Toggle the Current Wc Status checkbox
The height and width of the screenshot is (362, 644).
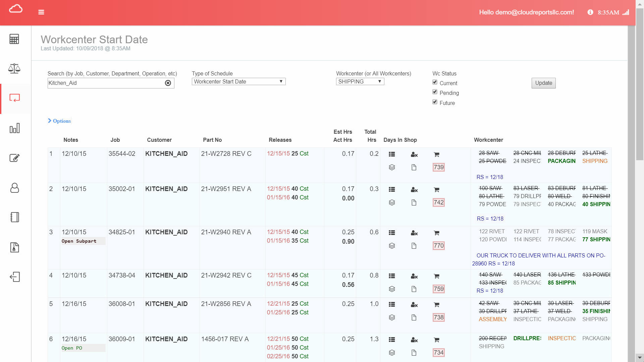tap(435, 83)
